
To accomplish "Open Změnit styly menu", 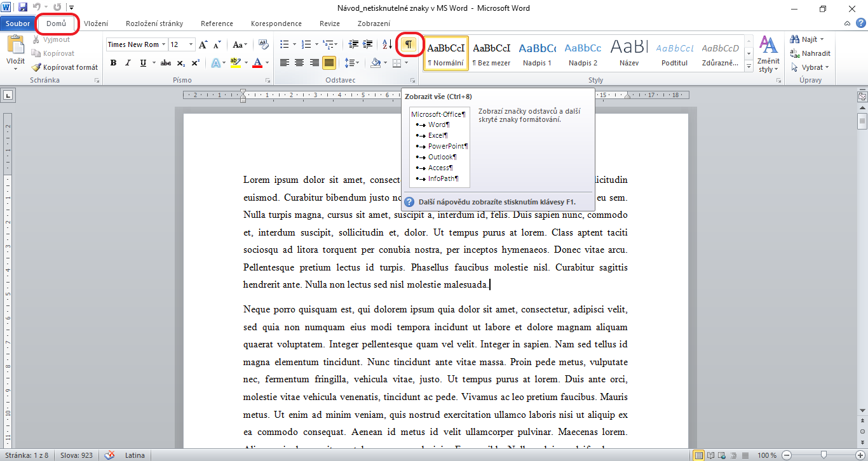I will pos(768,54).
